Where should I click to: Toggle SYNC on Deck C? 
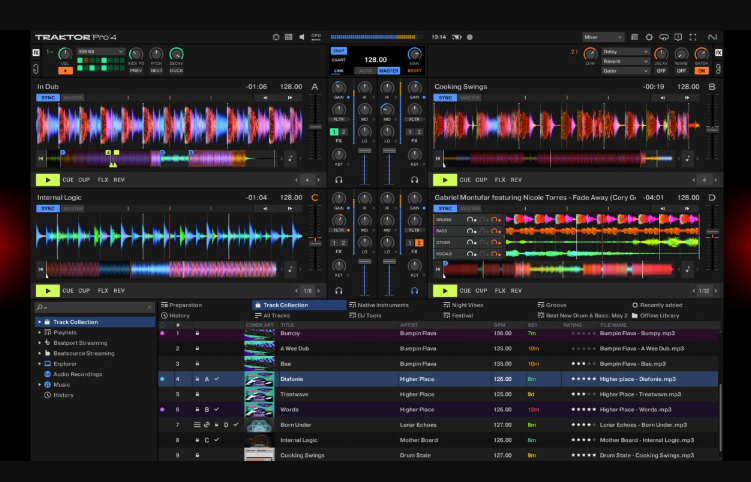pos(48,208)
